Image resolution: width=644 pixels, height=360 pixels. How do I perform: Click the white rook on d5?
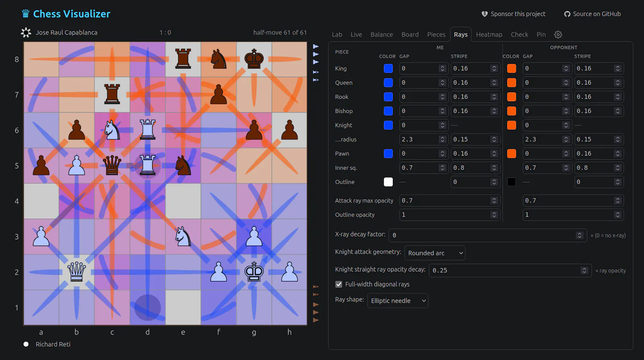pyautogui.click(x=148, y=166)
